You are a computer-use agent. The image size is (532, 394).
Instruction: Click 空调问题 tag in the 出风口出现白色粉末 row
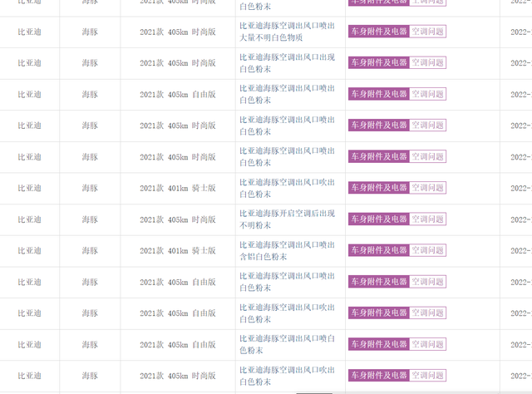428,62
